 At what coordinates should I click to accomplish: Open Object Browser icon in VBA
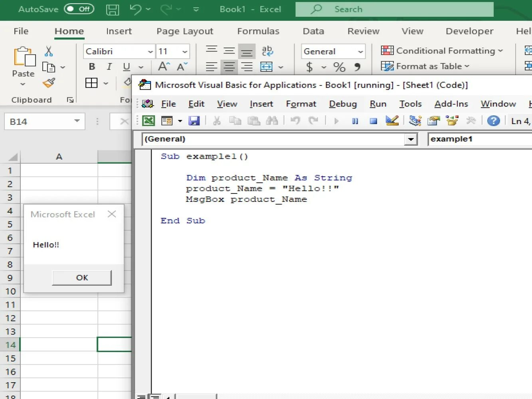(x=452, y=120)
